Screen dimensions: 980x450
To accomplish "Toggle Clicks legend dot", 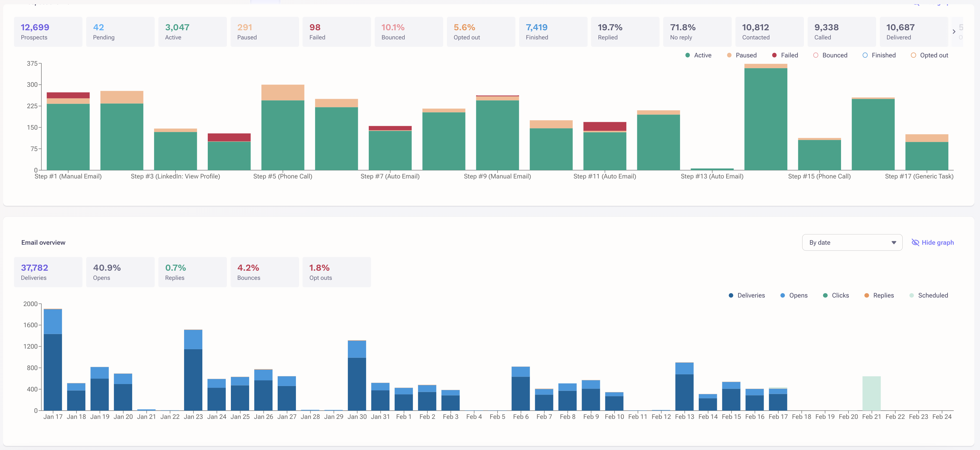I will pos(825,296).
